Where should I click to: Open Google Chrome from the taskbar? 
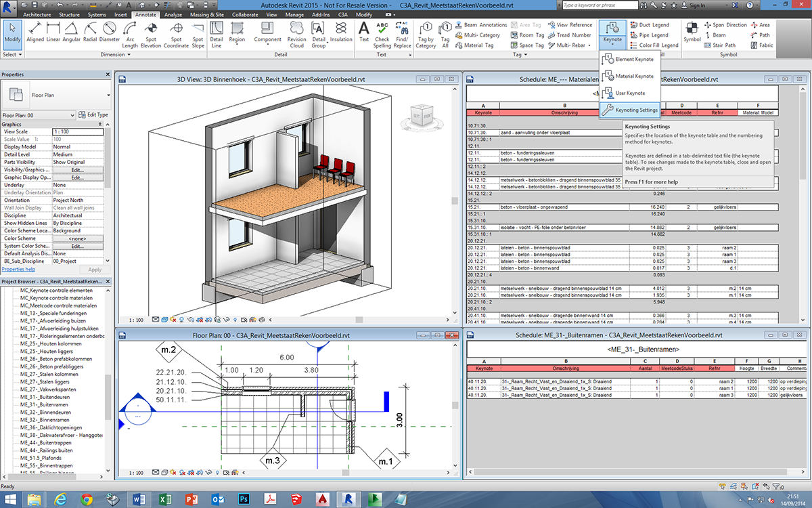point(87,499)
